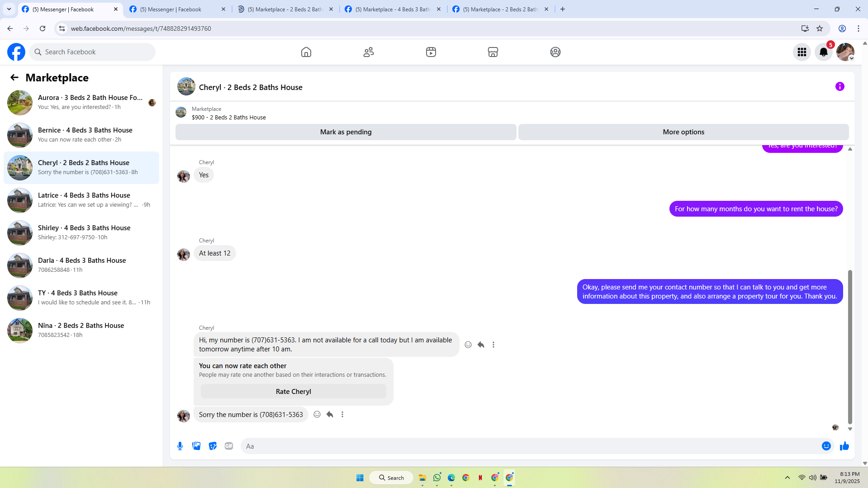React to 'Sorry the number is' message
868x488 pixels.
(317, 414)
